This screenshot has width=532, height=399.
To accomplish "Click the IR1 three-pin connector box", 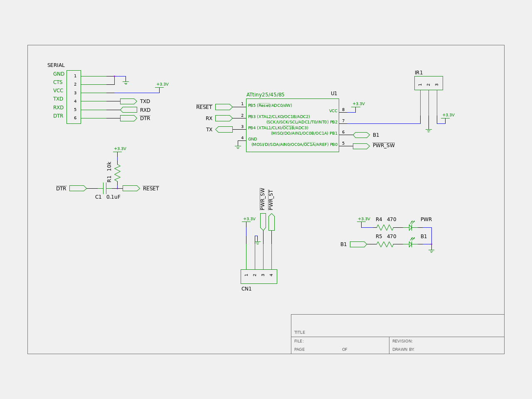I will click(x=429, y=83).
